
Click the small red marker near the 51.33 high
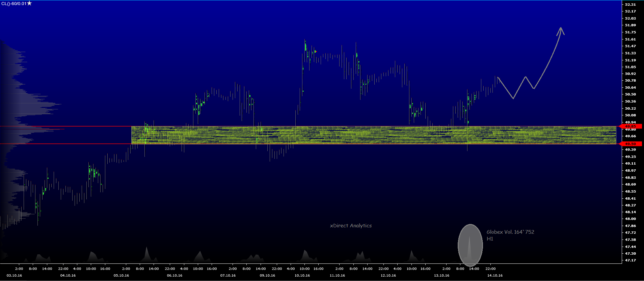pyautogui.click(x=316, y=52)
